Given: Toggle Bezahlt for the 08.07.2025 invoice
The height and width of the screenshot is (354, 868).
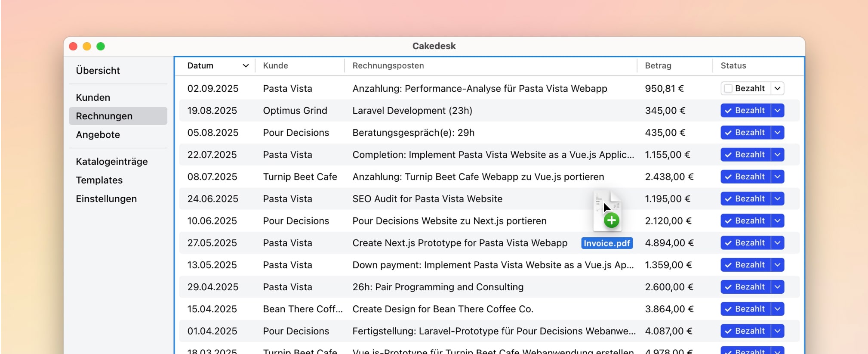Looking at the screenshot, I should click(x=745, y=177).
